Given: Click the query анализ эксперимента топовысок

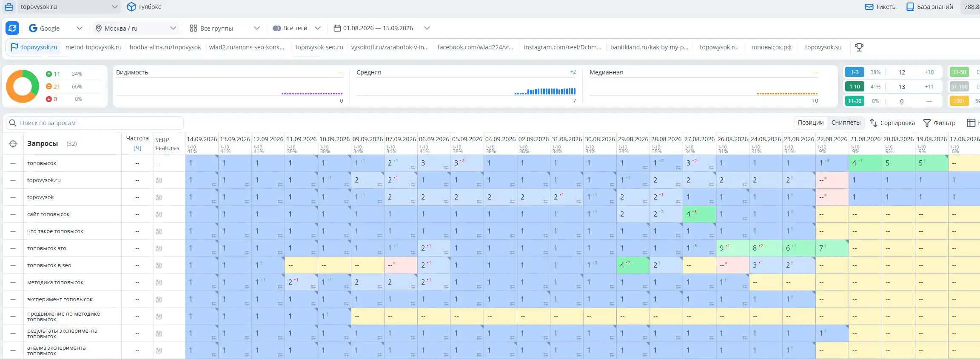Looking at the screenshot, I should click(56, 350).
